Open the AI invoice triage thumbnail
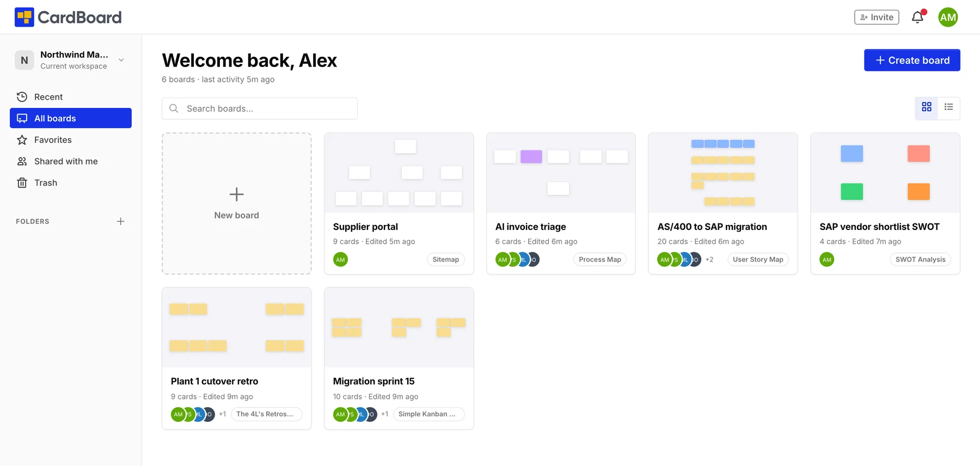The width and height of the screenshot is (980, 466). (x=561, y=173)
